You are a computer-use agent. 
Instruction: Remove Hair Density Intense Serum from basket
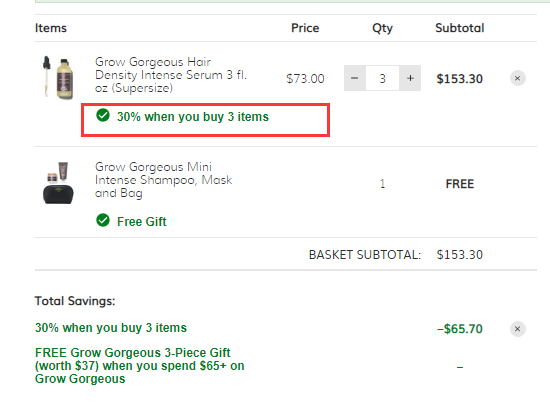517,78
